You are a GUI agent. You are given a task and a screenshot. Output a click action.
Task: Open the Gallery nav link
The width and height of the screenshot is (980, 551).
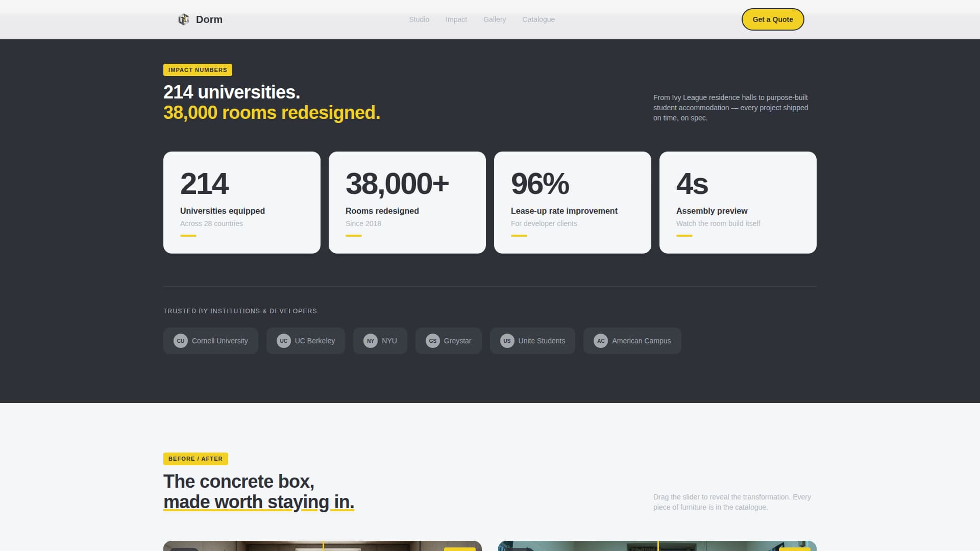tap(494, 19)
